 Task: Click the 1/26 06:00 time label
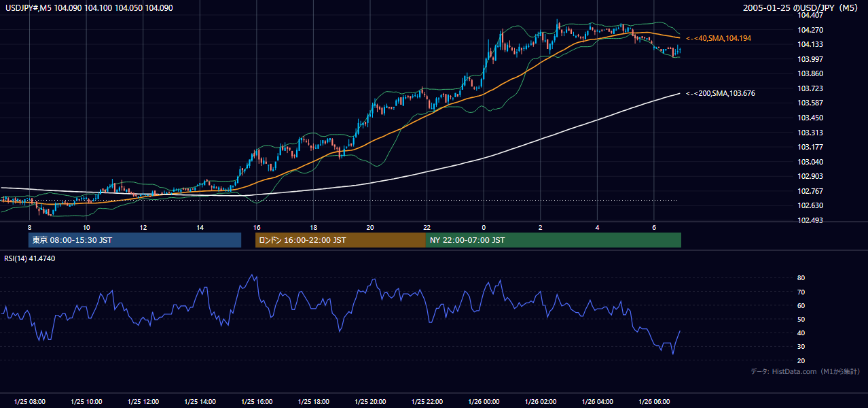pyautogui.click(x=653, y=401)
